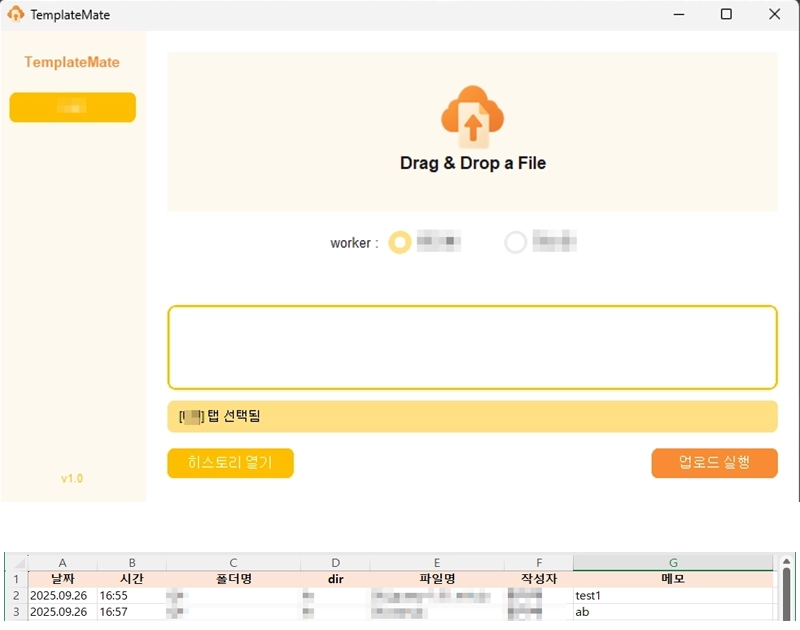The width and height of the screenshot is (800, 630).
Task: Select the second worker radio option
Action: coord(515,242)
